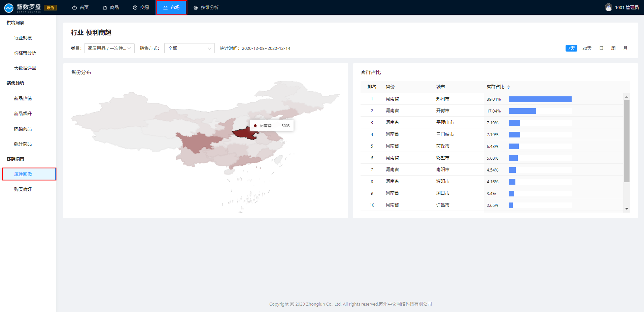Viewport: 644px width, 312px height.
Task: Click the 多维分析 analysis icon
Action: tap(196, 8)
